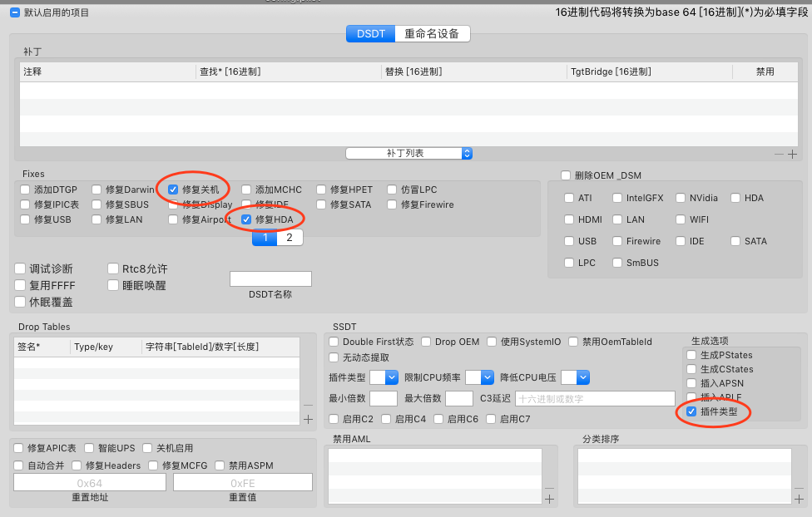Uncheck the 修复关机 checkbox
Screen dimensions: 812x517
(173, 190)
